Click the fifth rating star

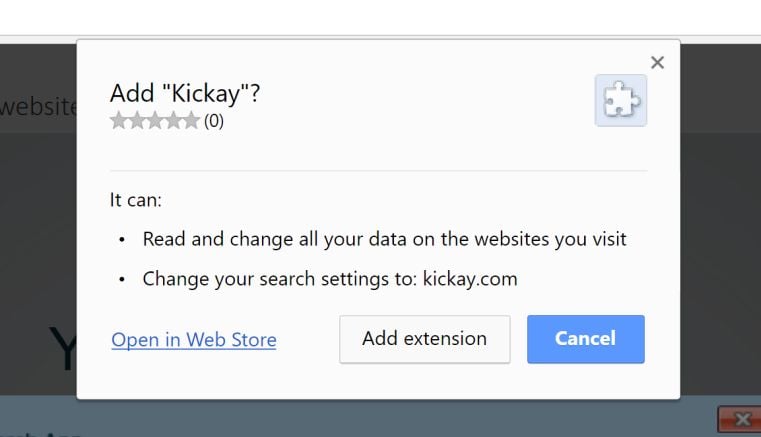(191, 121)
